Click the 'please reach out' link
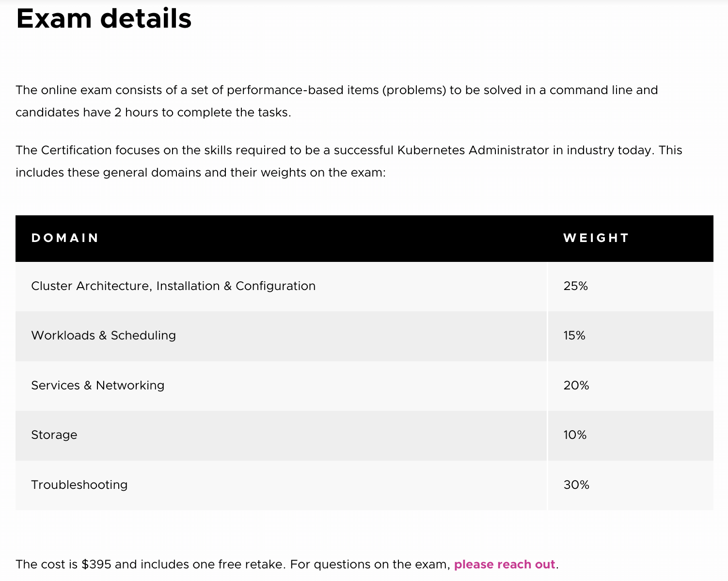The width and height of the screenshot is (728, 581). pyautogui.click(x=504, y=565)
